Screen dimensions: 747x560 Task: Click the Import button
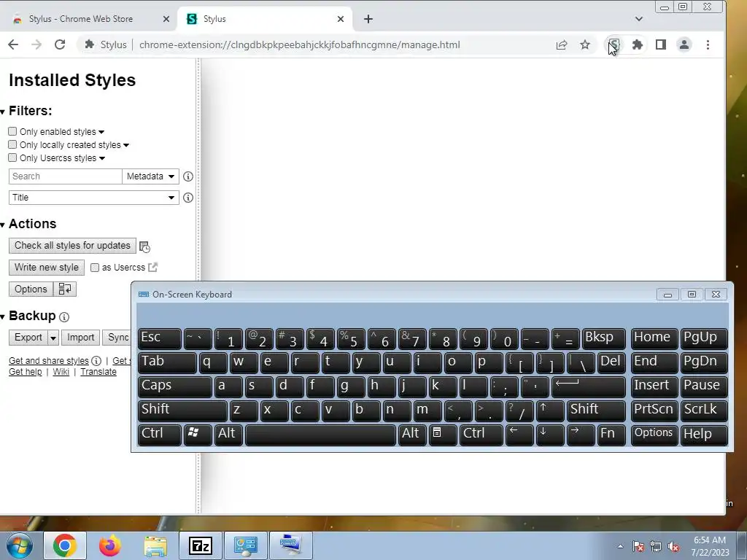click(x=80, y=338)
